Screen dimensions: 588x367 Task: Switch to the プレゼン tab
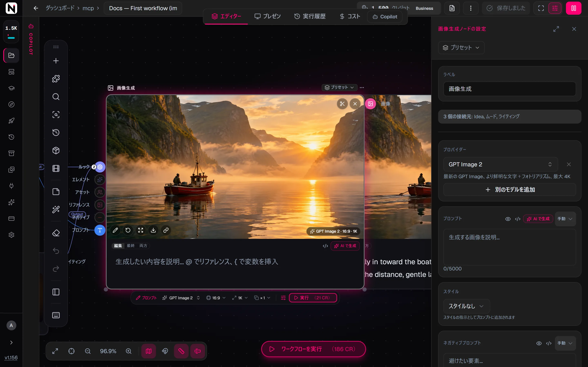(267, 16)
